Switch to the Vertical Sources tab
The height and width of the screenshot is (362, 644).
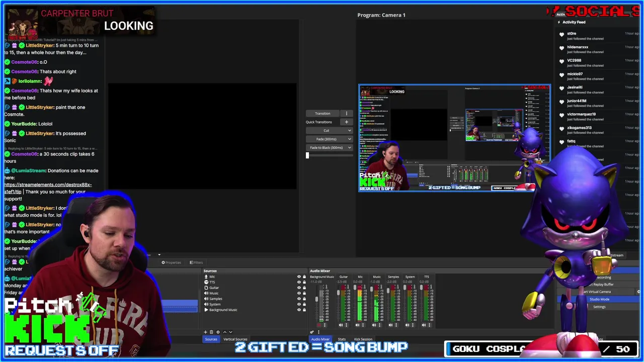[x=235, y=339]
